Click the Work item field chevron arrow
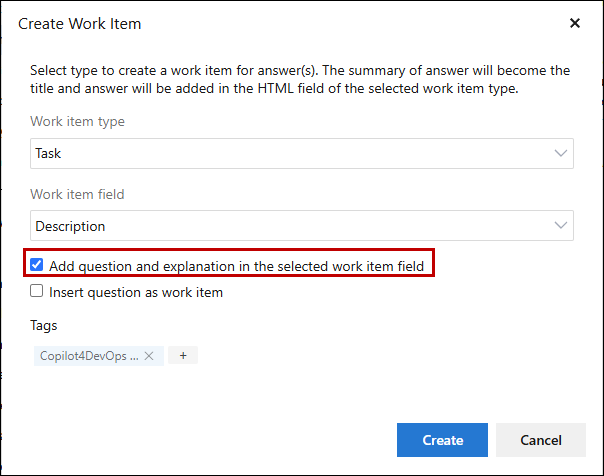 pyautogui.click(x=560, y=226)
